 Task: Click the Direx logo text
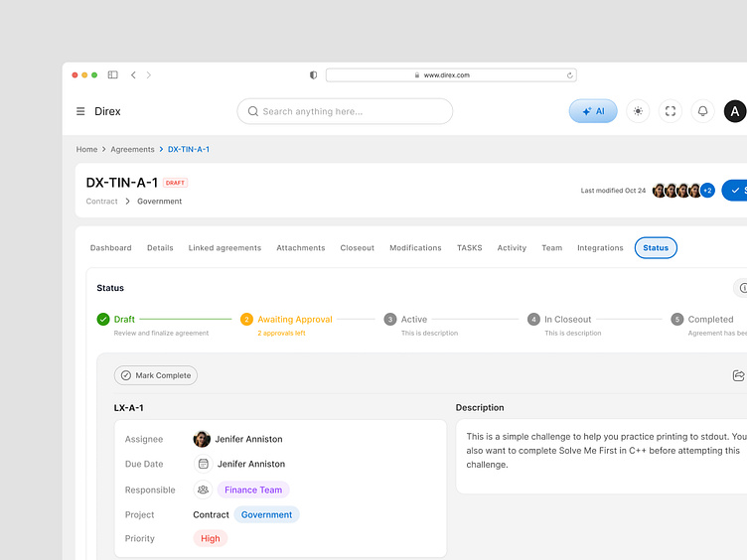point(107,111)
